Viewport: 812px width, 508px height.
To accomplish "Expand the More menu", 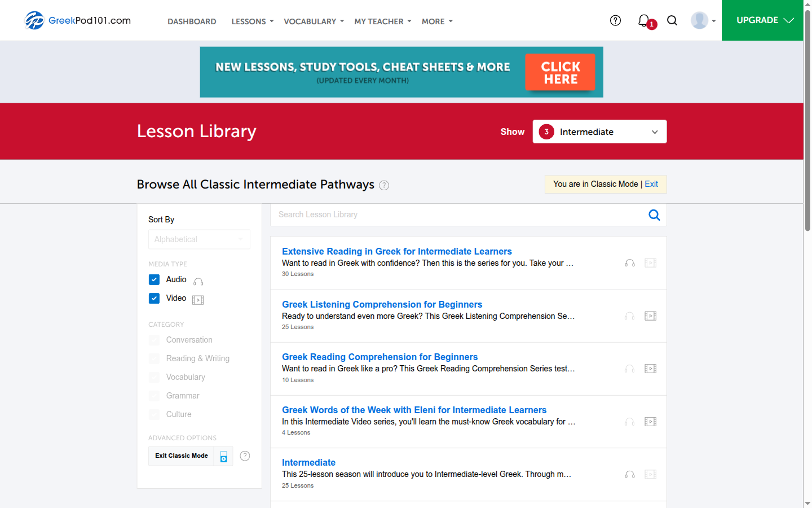I will point(437,21).
